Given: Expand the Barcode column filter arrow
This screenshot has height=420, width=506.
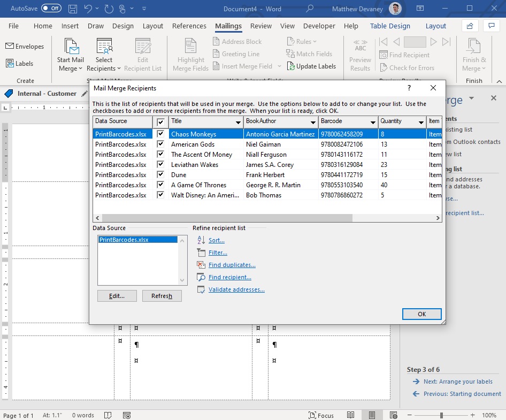Looking at the screenshot, I should pos(373,122).
